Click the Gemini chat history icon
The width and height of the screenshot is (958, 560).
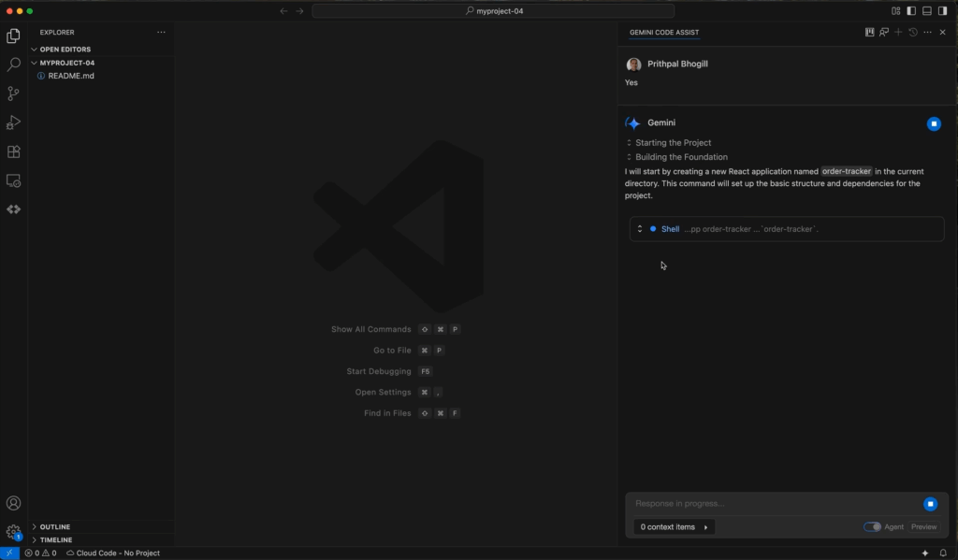pyautogui.click(x=913, y=33)
